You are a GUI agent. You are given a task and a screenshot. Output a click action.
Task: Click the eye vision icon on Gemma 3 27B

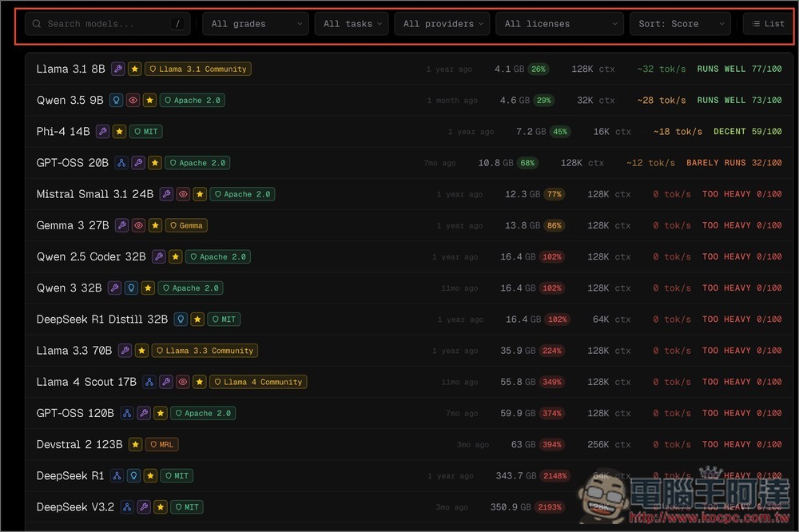tap(138, 225)
